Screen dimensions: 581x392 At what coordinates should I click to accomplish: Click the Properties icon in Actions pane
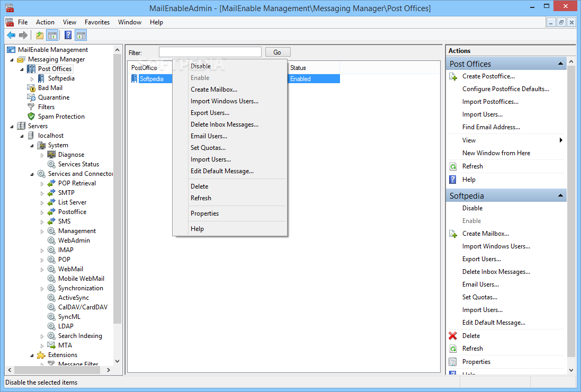[x=453, y=362]
